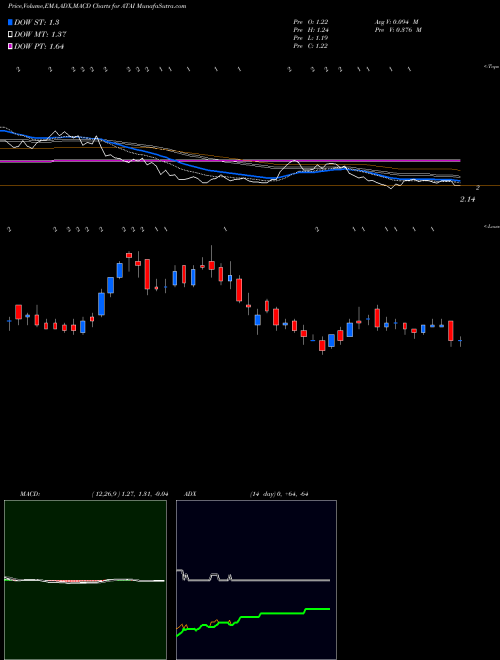The image size is (500, 660).
Task: Click the 'ADX' panel label
Action: click(x=190, y=494)
